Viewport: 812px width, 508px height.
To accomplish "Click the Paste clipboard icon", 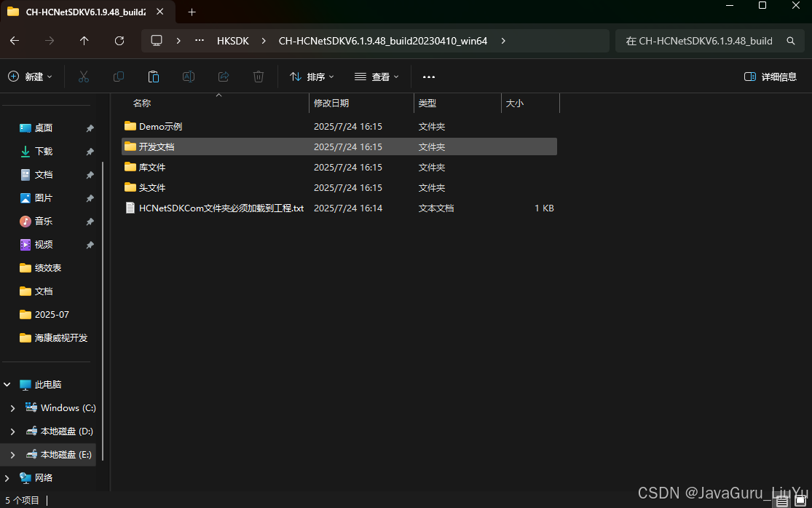I will [x=153, y=77].
